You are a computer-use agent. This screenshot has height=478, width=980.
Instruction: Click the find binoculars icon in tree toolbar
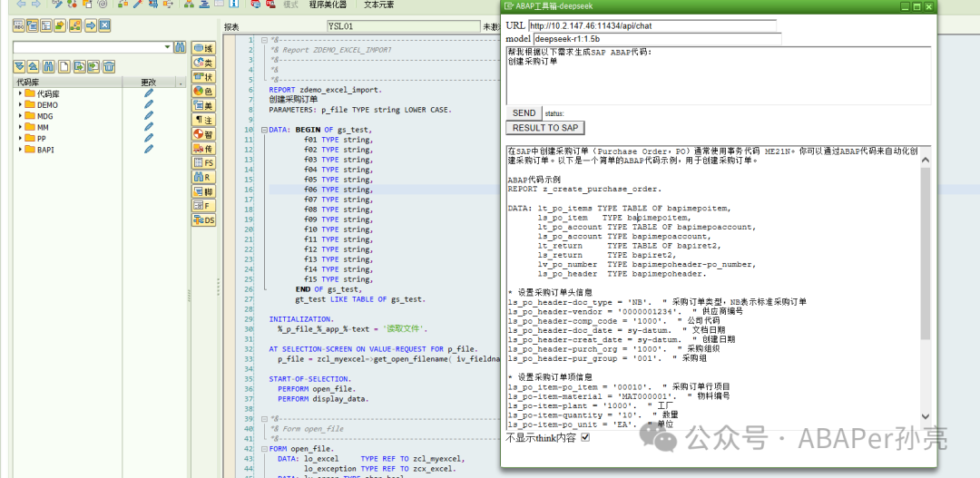click(48, 66)
